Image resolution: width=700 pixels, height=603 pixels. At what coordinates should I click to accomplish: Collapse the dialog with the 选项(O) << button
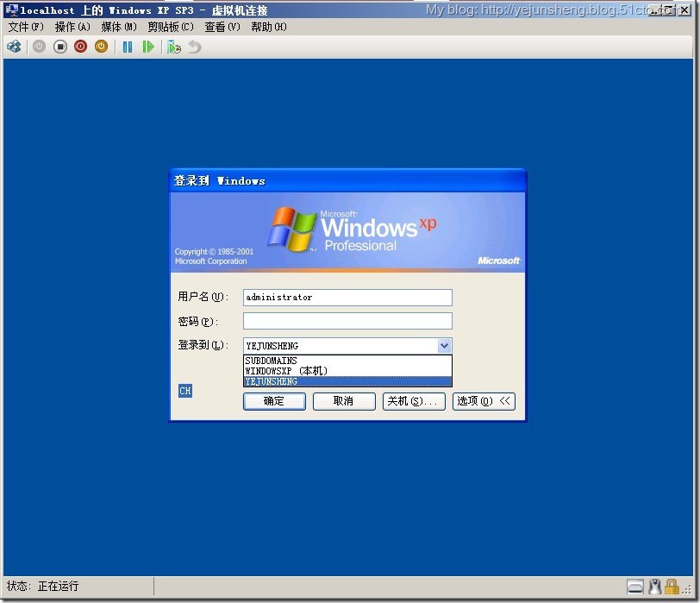pos(484,401)
